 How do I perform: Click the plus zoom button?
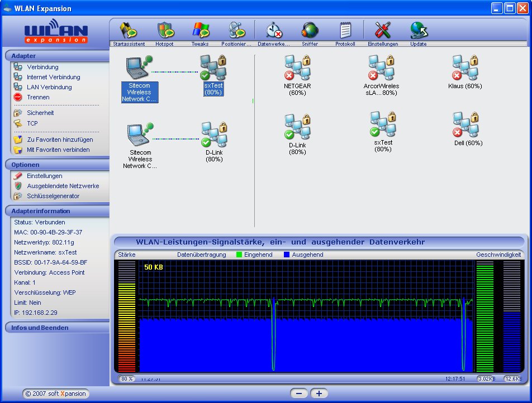(319, 394)
